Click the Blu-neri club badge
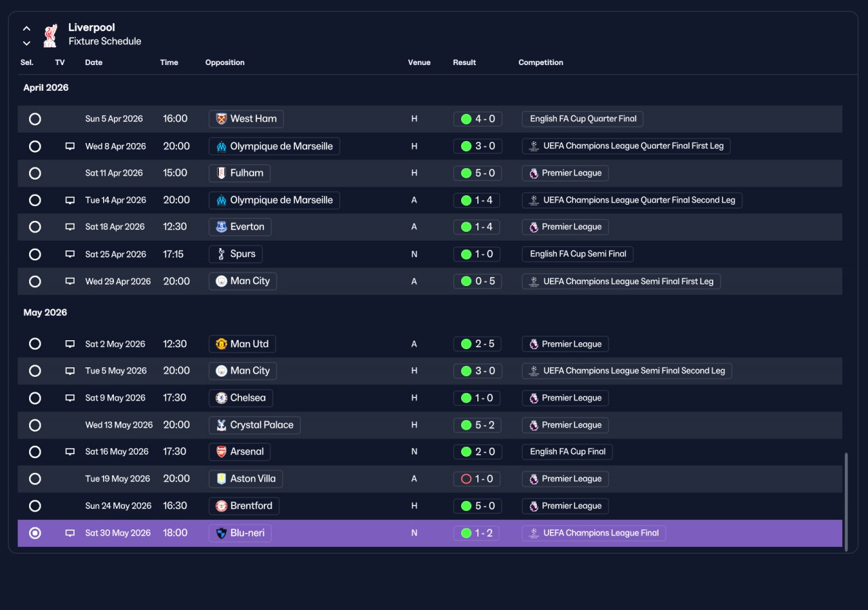868x610 pixels. click(221, 533)
